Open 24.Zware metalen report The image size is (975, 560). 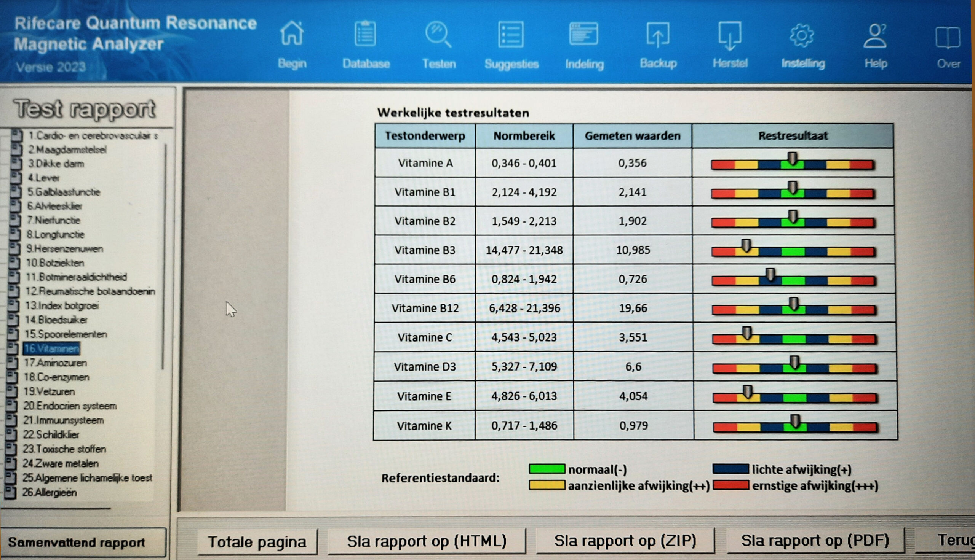coord(61,463)
